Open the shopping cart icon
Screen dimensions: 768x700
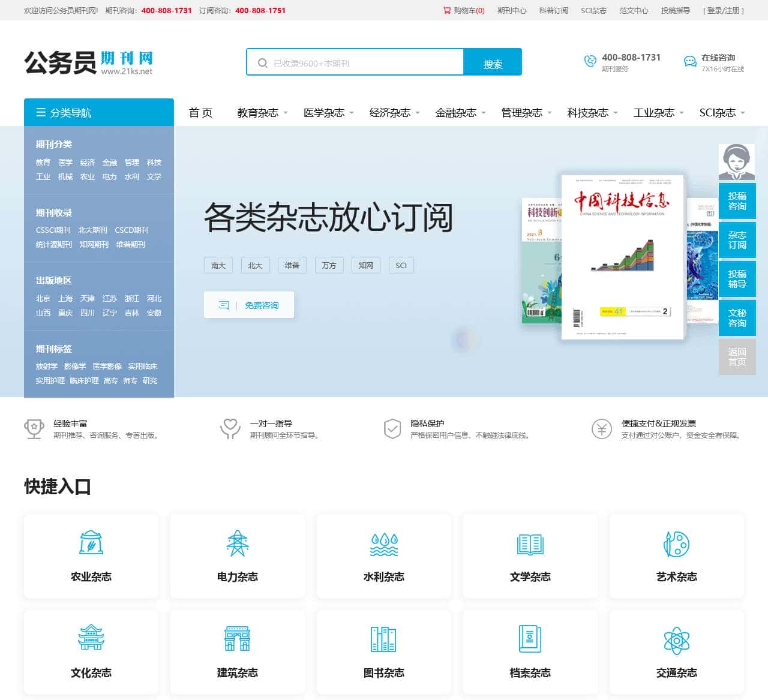point(446,10)
